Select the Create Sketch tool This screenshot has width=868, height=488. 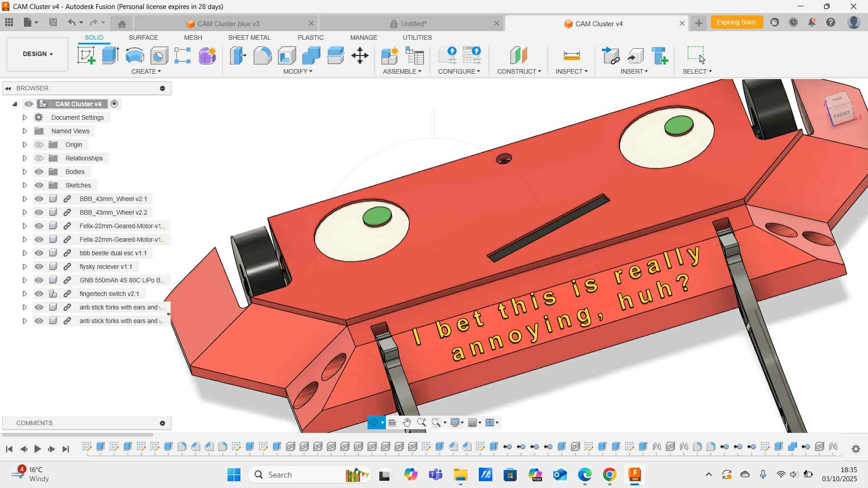pyautogui.click(x=86, y=56)
